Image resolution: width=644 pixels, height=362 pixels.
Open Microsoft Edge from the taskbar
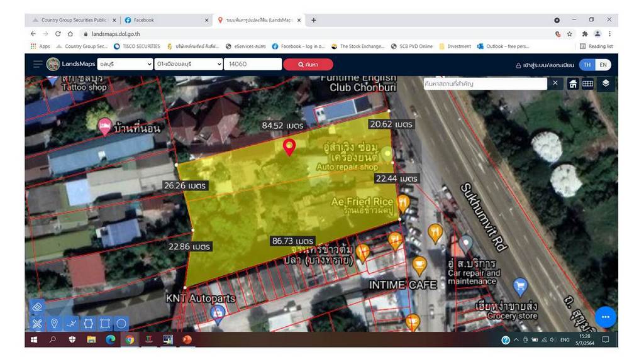point(111,340)
